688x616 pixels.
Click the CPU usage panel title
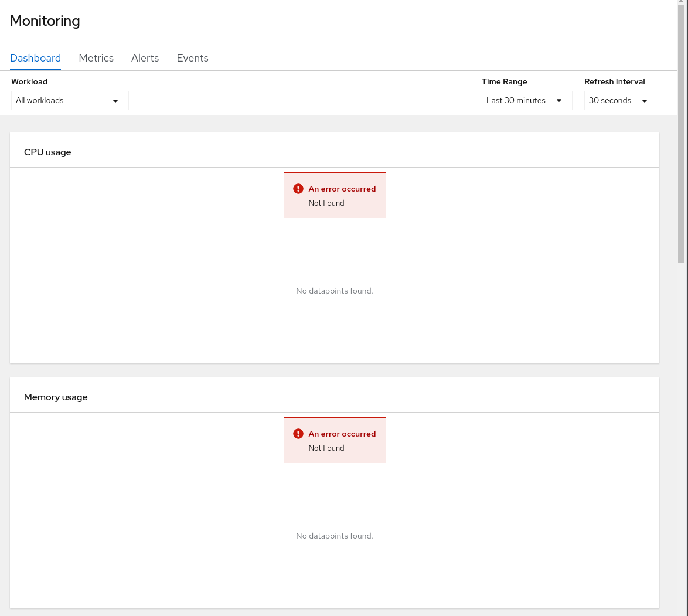[x=47, y=152]
